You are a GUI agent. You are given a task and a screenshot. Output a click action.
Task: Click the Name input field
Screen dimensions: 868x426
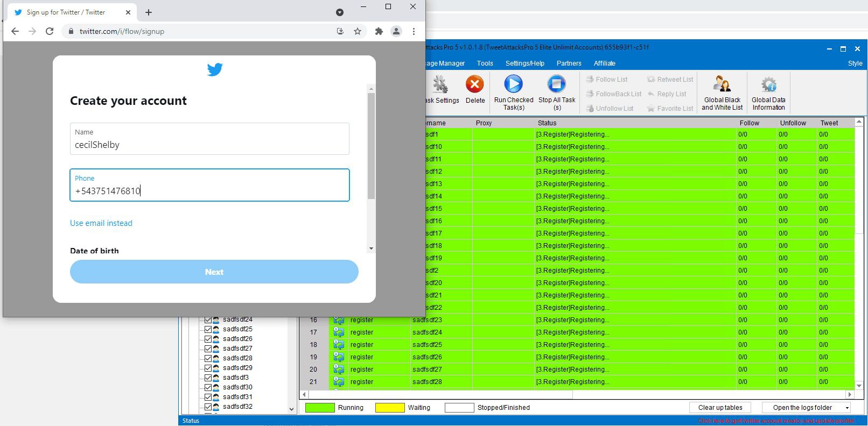coord(209,139)
